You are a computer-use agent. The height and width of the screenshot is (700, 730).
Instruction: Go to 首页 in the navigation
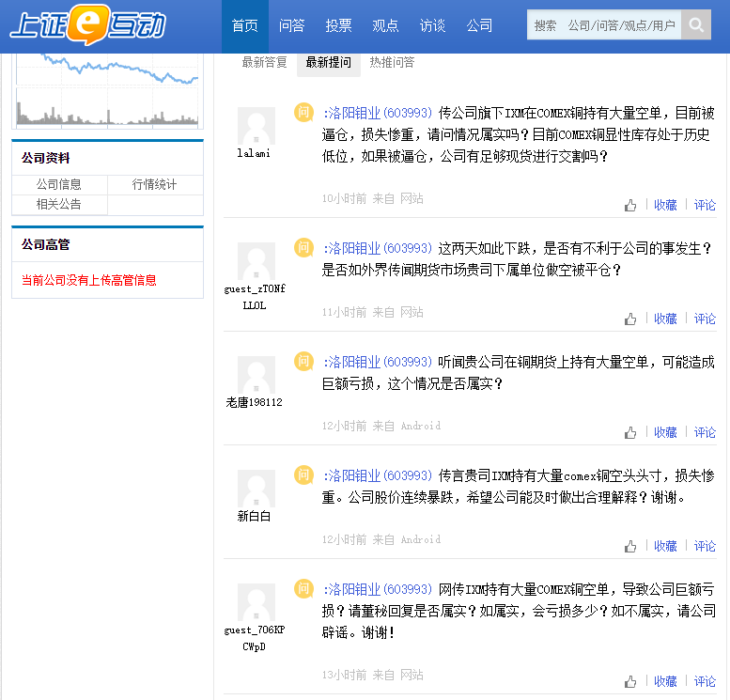click(245, 25)
